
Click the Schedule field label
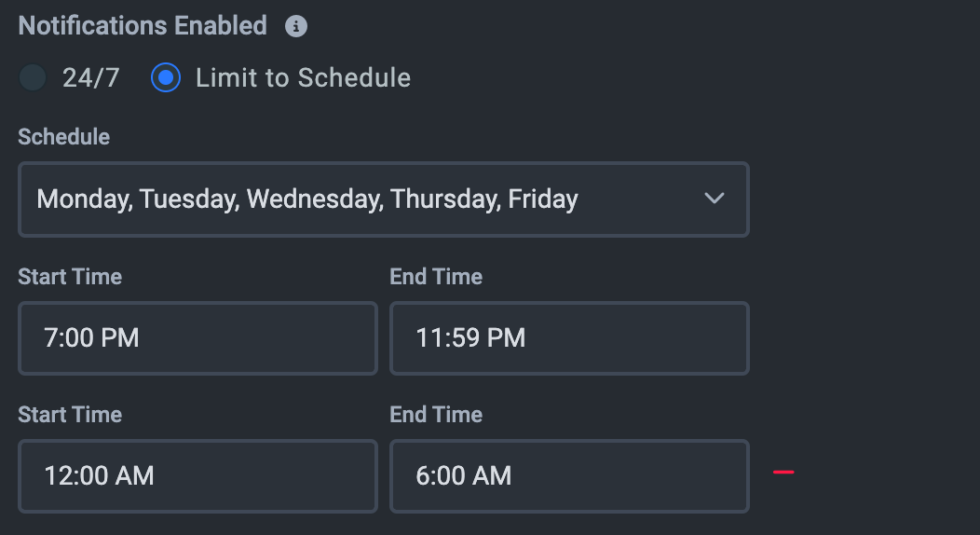(63, 137)
